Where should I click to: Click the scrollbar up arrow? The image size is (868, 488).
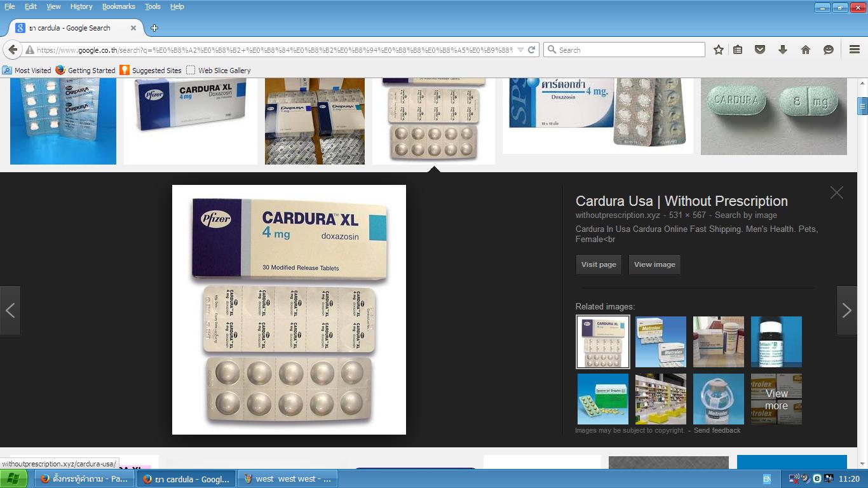[862, 83]
